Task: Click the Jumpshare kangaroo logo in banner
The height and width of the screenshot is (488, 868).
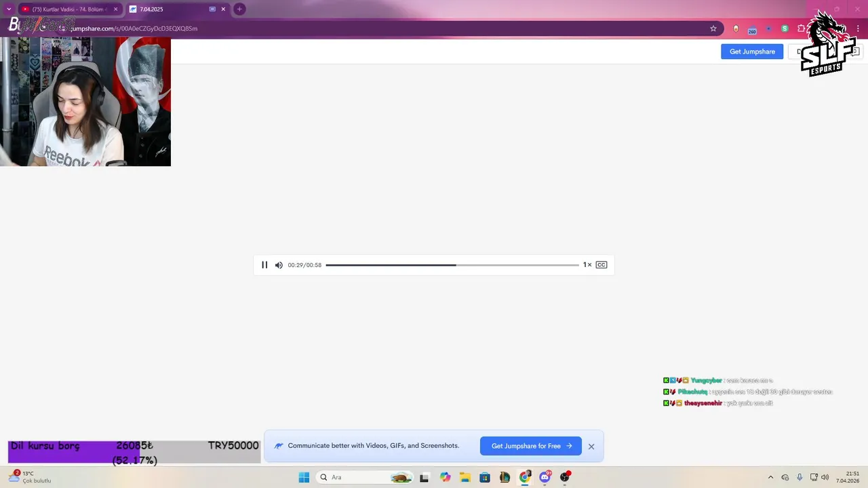Action: point(279,446)
